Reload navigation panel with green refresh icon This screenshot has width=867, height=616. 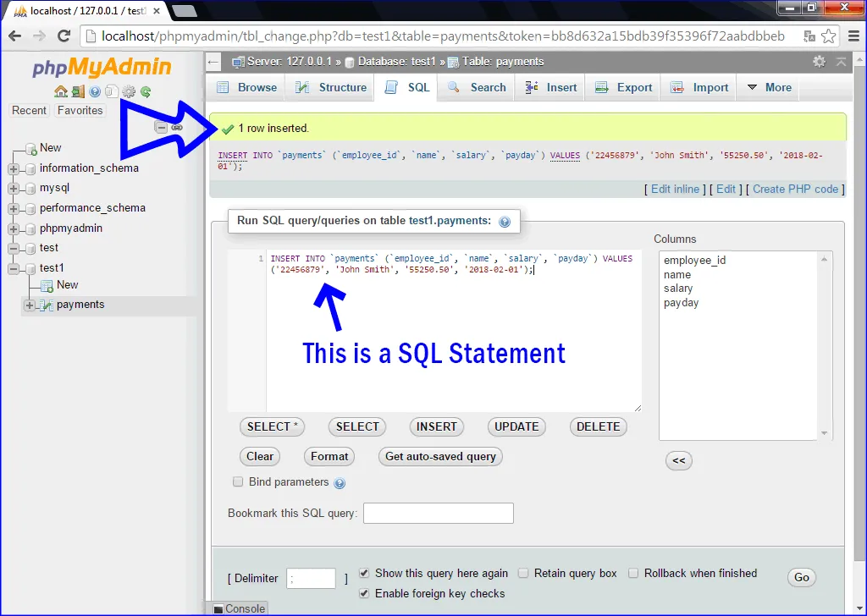click(146, 91)
